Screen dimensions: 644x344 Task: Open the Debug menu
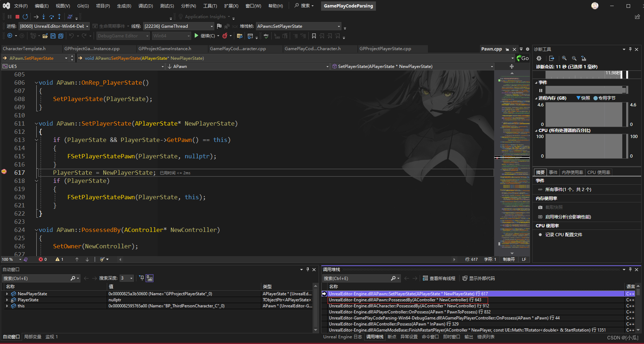(x=145, y=6)
